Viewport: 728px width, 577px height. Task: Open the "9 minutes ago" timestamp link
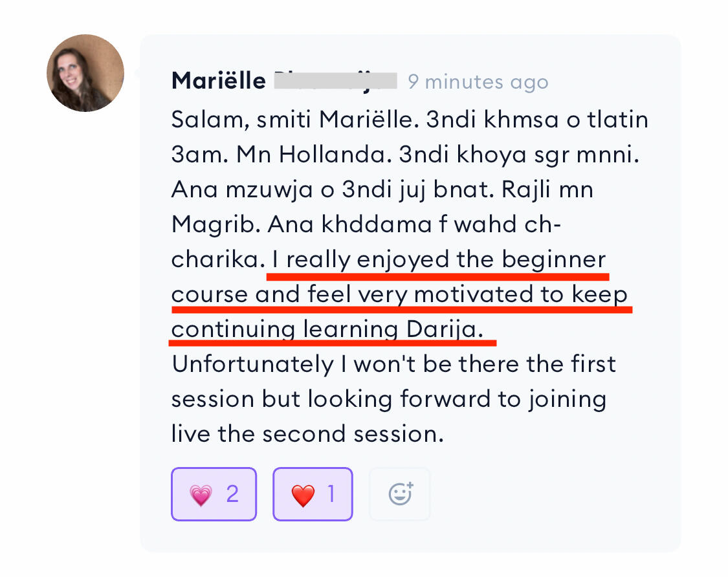tap(478, 82)
